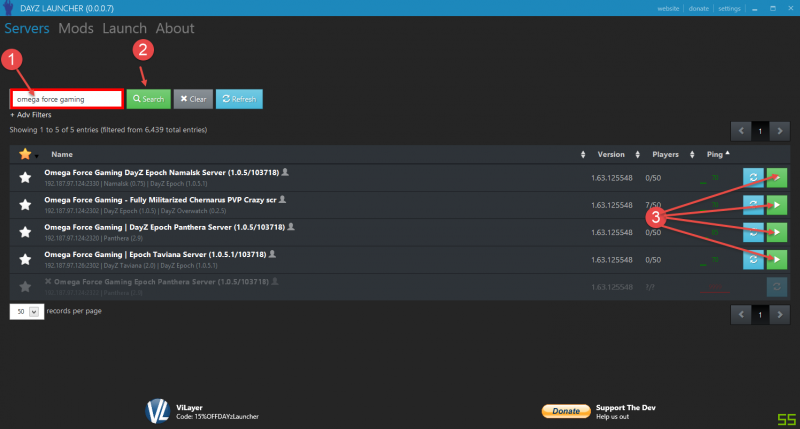Refresh the server list
Viewport: 800px width, 429px height.
click(x=239, y=99)
